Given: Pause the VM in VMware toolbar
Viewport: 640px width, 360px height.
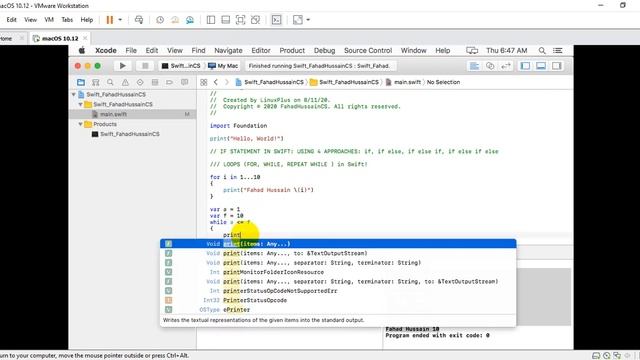Looking at the screenshot, I should point(109,20).
